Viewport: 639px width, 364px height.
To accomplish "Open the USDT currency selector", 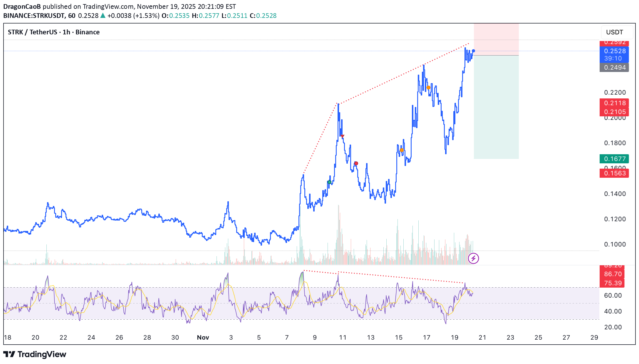I will [614, 32].
